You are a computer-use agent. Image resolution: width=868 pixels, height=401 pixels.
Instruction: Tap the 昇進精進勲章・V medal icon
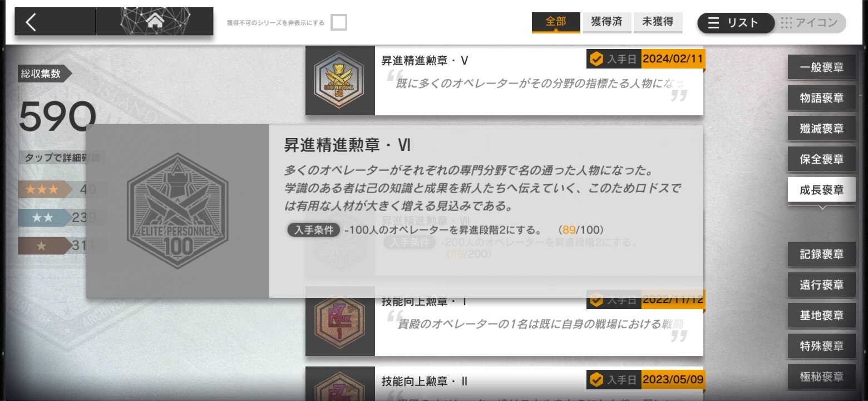click(x=340, y=80)
